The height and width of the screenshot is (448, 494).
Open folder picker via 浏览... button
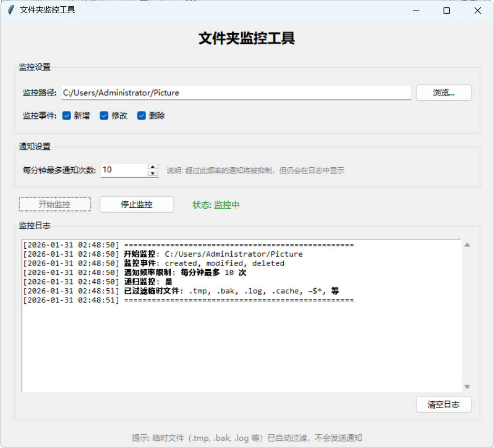(444, 93)
